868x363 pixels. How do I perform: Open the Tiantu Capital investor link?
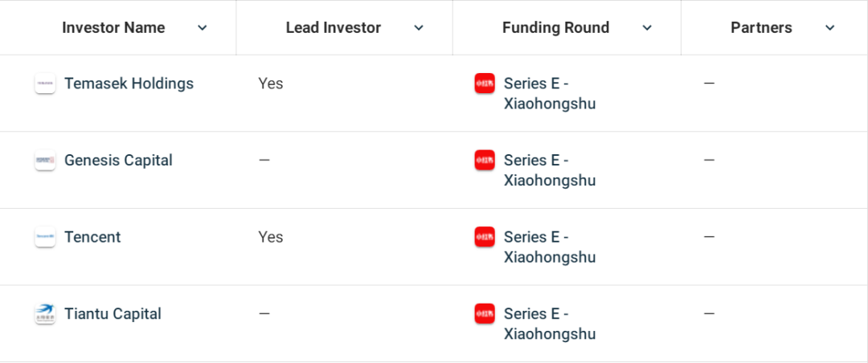point(113,314)
